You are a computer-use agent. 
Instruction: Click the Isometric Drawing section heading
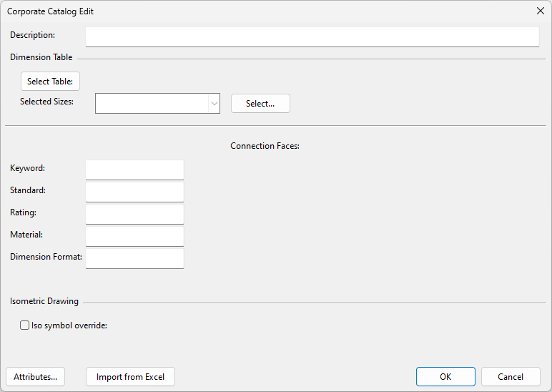tap(44, 301)
